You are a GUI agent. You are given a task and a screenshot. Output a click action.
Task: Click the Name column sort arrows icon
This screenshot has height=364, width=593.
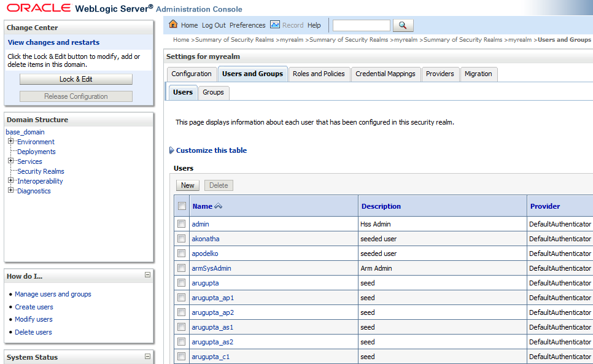(219, 206)
